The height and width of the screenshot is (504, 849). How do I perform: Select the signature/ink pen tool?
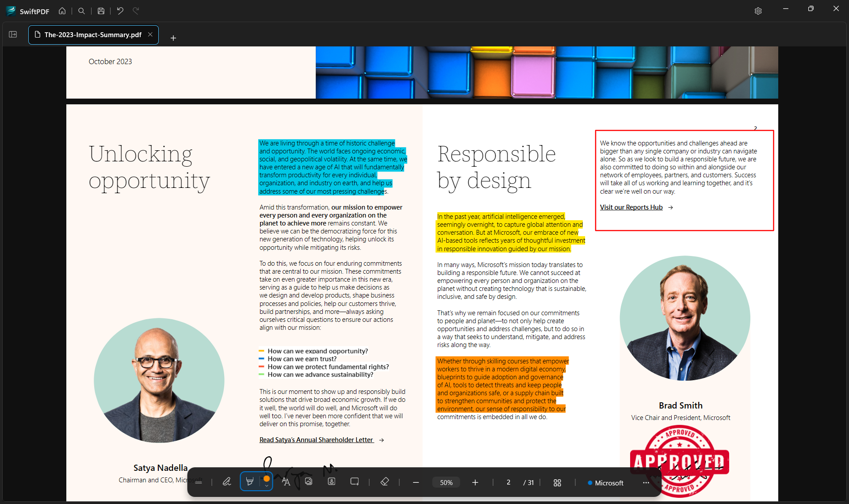(x=227, y=482)
